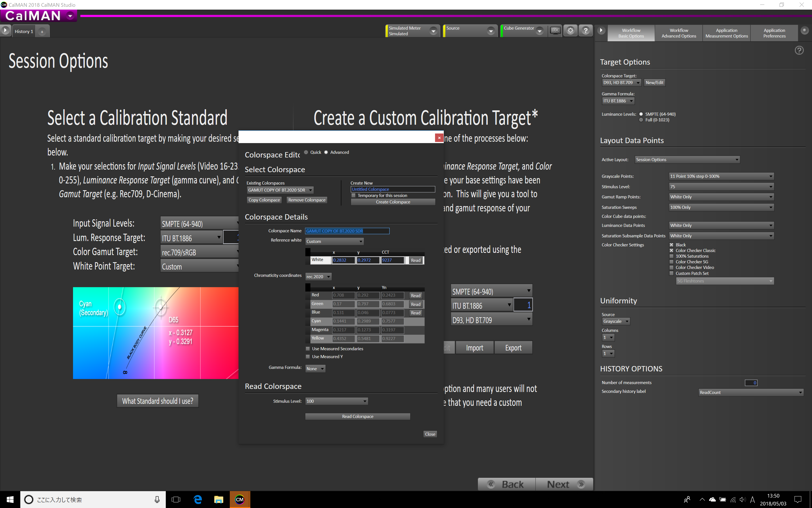Close the Colorspace Editor with red X
Viewport: 812px width, 508px height.
click(x=439, y=137)
